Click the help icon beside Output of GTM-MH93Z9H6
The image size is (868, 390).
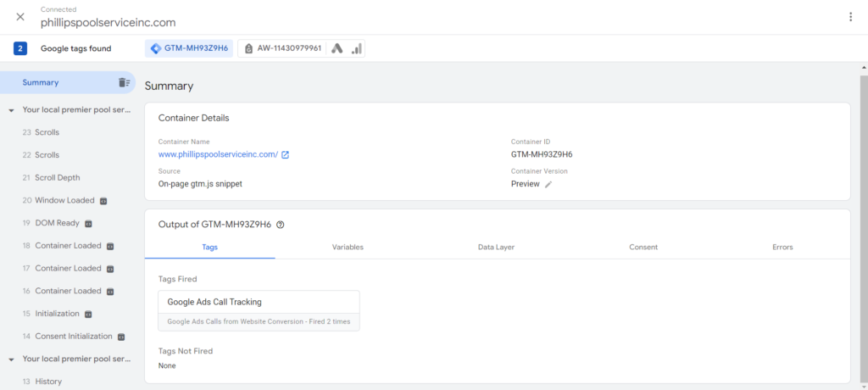point(280,225)
